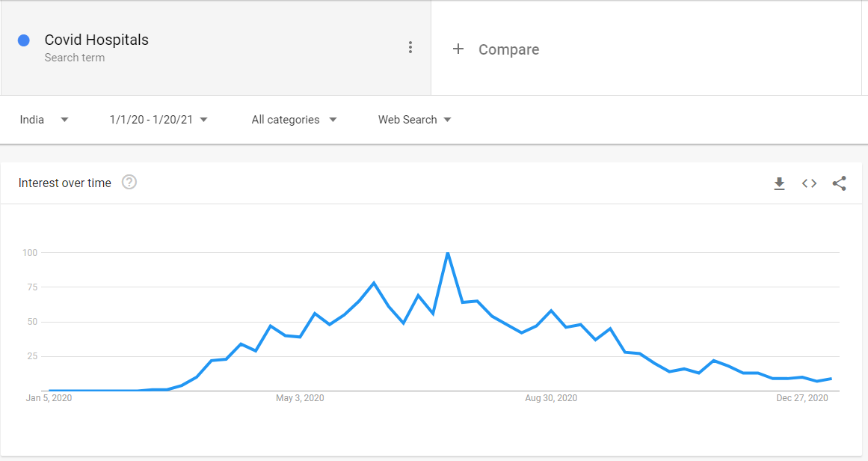868x461 pixels.
Task: Click the Jan 5, 2020 axis label
Action: click(49, 398)
